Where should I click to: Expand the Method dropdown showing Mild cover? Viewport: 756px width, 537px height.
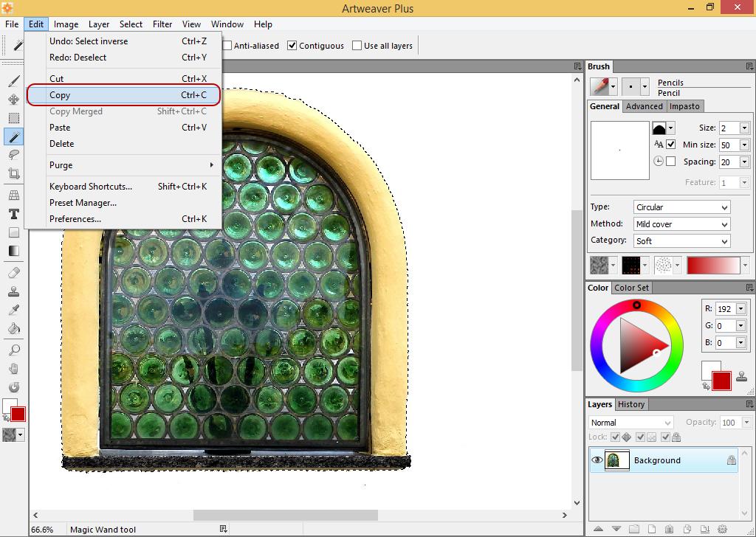681,224
